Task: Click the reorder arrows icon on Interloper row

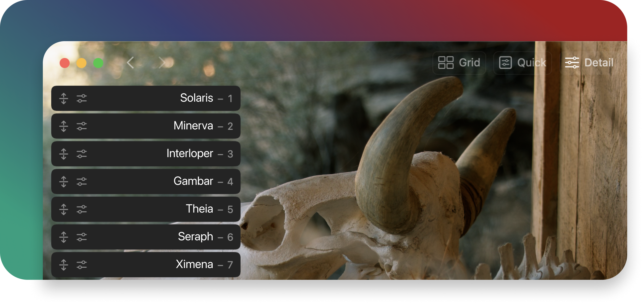Action: pyautogui.click(x=64, y=154)
